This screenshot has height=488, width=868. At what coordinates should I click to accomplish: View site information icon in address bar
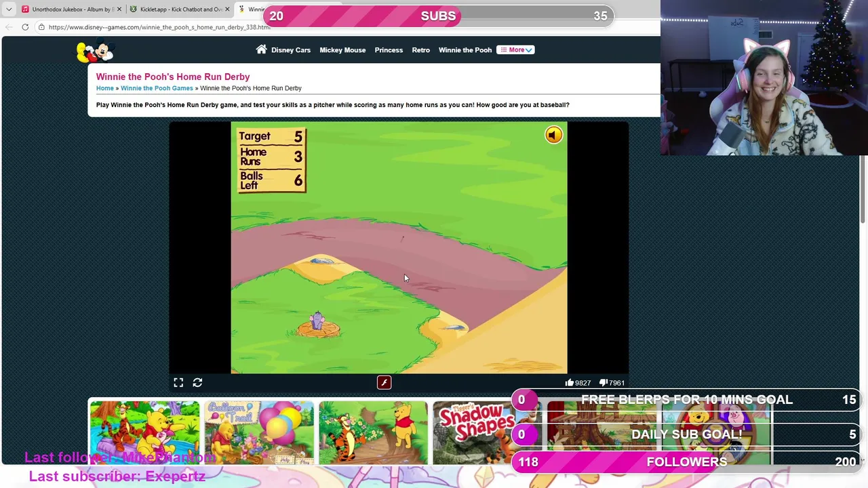click(x=41, y=27)
